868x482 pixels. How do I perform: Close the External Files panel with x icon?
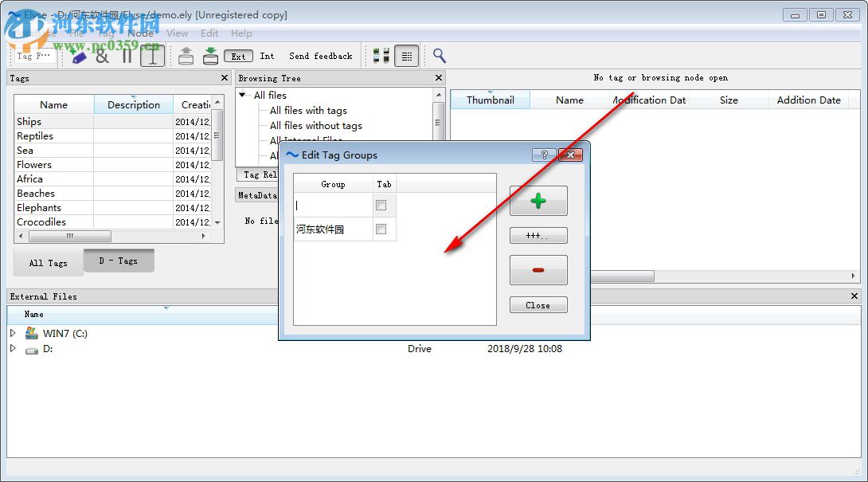[x=854, y=296]
